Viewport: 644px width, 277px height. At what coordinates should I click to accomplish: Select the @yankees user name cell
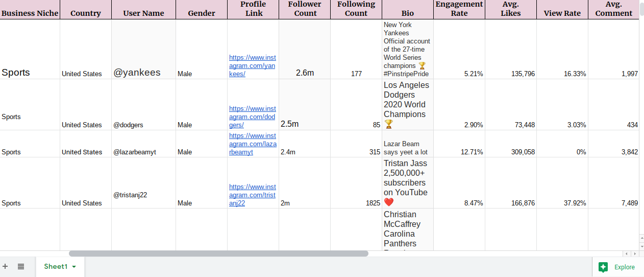coord(143,73)
